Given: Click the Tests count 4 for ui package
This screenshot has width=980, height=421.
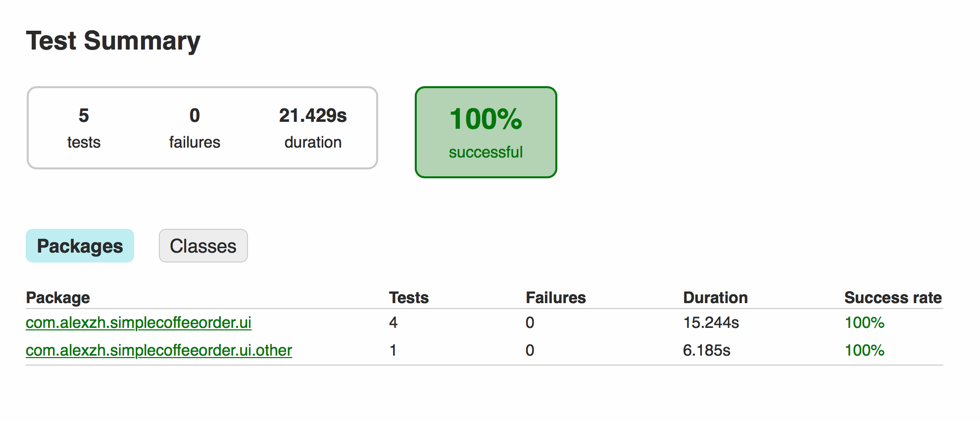Looking at the screenshot, I should click(x=392, y=322).
